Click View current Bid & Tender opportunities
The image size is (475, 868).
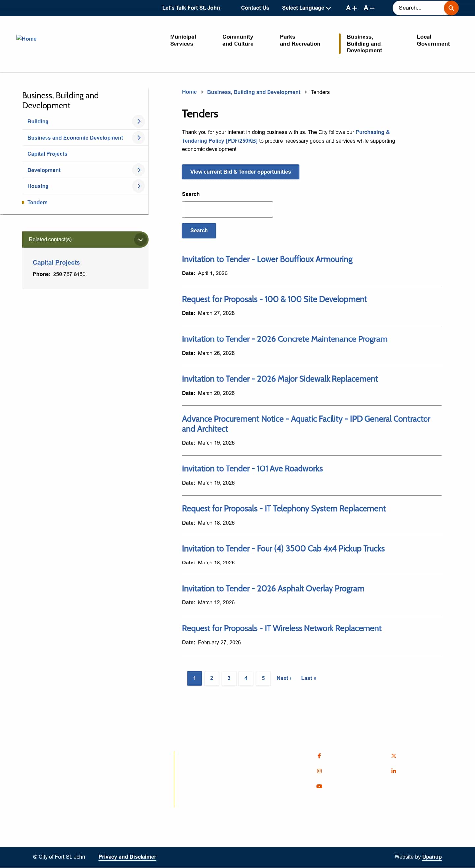(x=240, y=172)
